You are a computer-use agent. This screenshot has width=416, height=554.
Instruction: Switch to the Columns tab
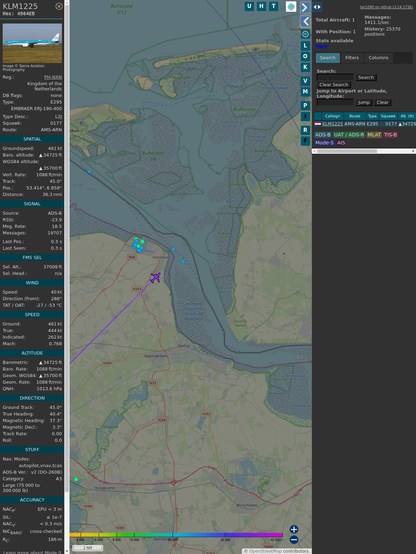pos(378,58)
